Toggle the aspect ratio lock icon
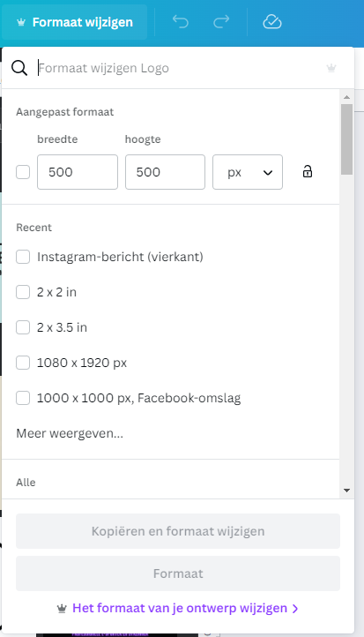This screenshot has width=364, height=637. click(x=308, y=171)
